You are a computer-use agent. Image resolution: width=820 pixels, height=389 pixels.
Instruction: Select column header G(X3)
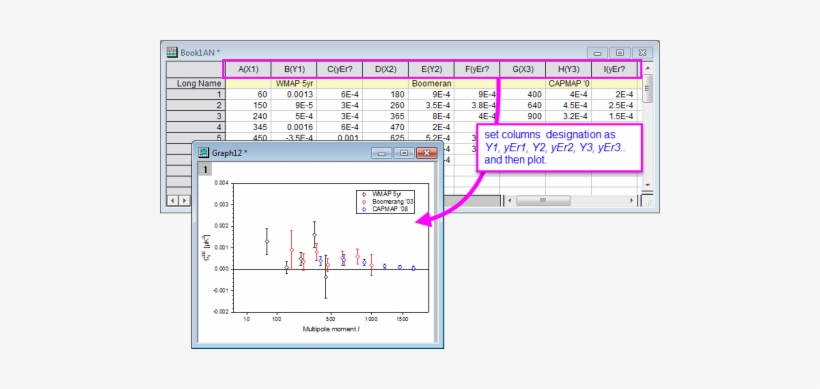(x=523, y=69)
